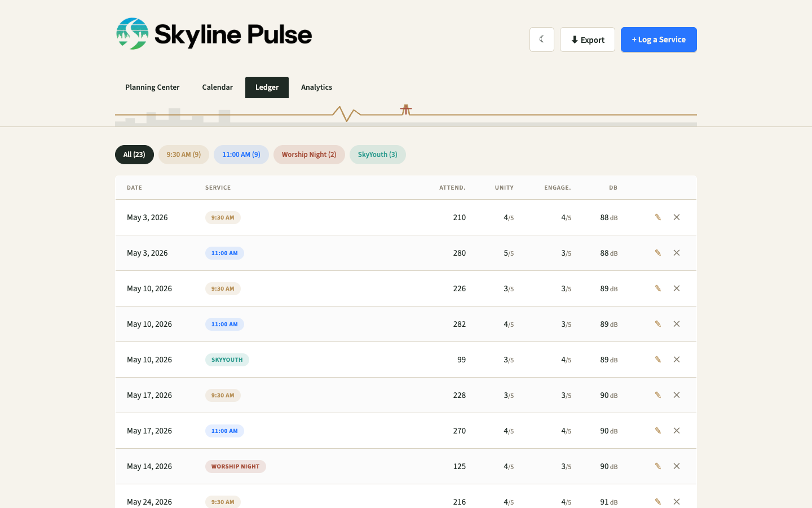Delete the May 3 11:00 AM row
Viewport: 812px width, 508px height.
pyautogui.click(x=677, y=253)
